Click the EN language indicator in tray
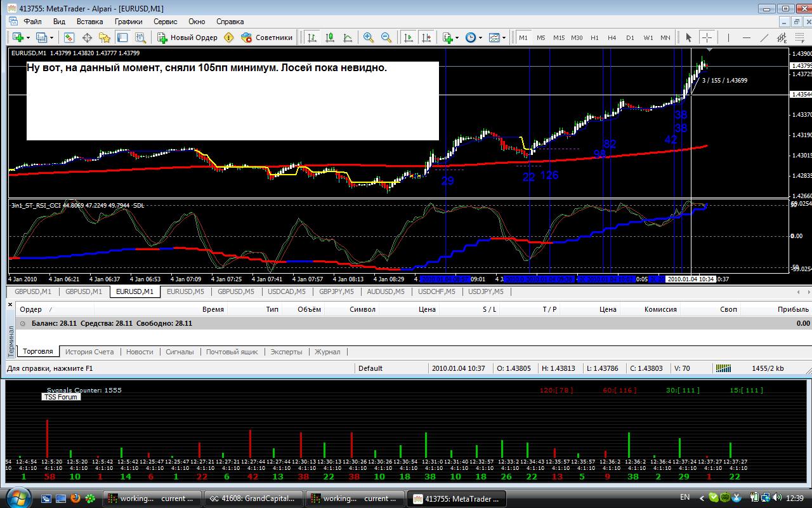Viewport: 812px width, 508px height. [x=684, y=497]
